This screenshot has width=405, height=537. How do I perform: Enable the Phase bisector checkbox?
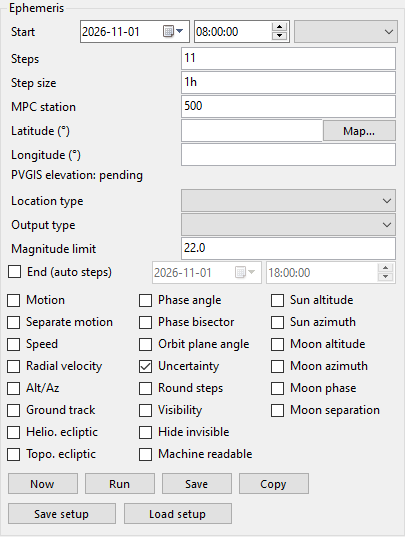tap(145, 322)
